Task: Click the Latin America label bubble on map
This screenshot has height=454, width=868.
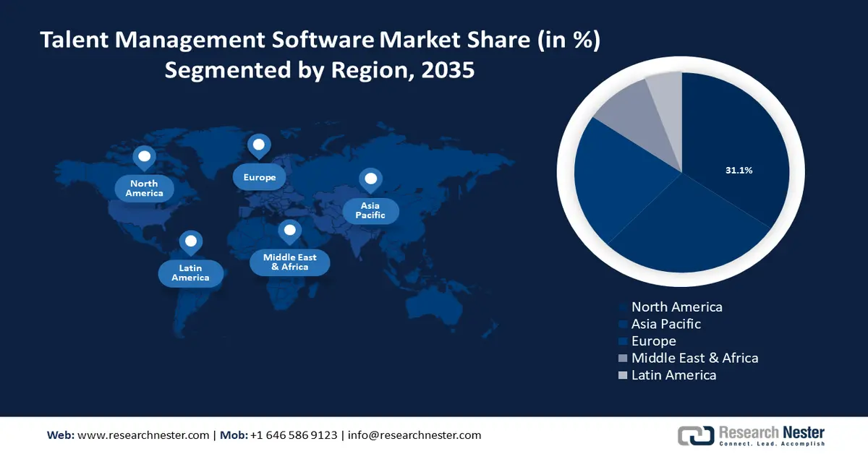Action: click(190, 273)
